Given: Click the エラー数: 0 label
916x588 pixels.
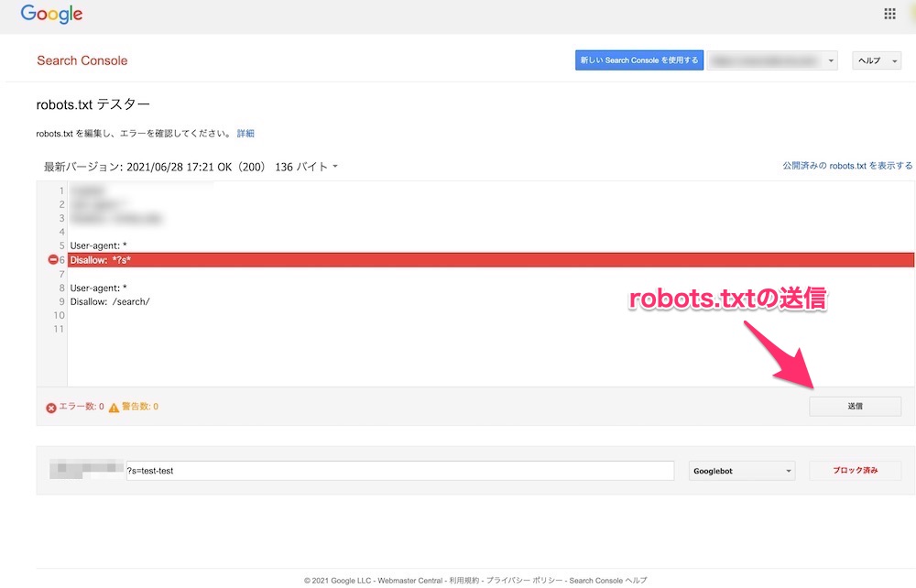Looking at the screenshot, I should [x=82, y=407].
